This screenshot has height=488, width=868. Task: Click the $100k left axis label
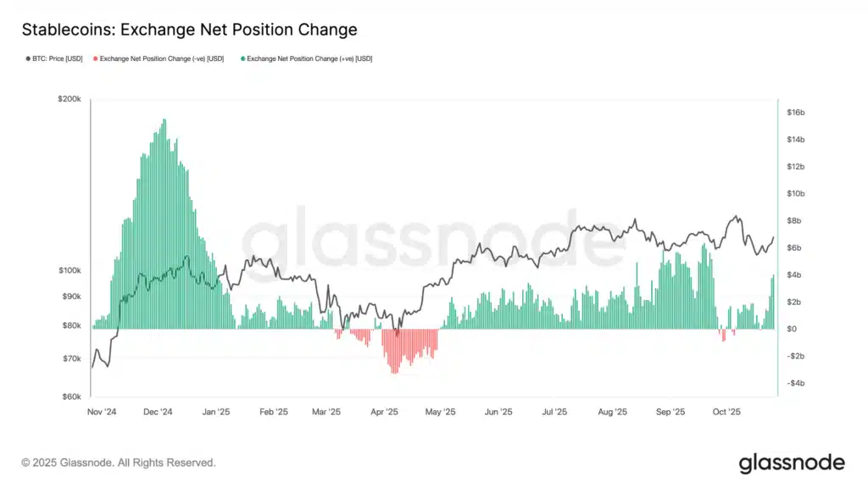(x=69, y=270)
